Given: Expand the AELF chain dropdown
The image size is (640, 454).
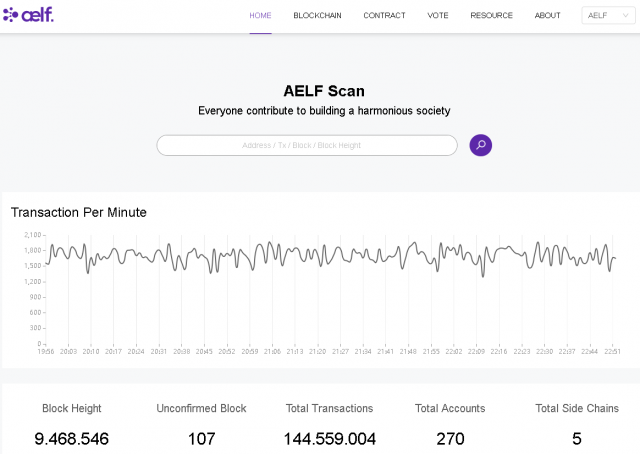Looking at the screenshot, I should [608, 16].
